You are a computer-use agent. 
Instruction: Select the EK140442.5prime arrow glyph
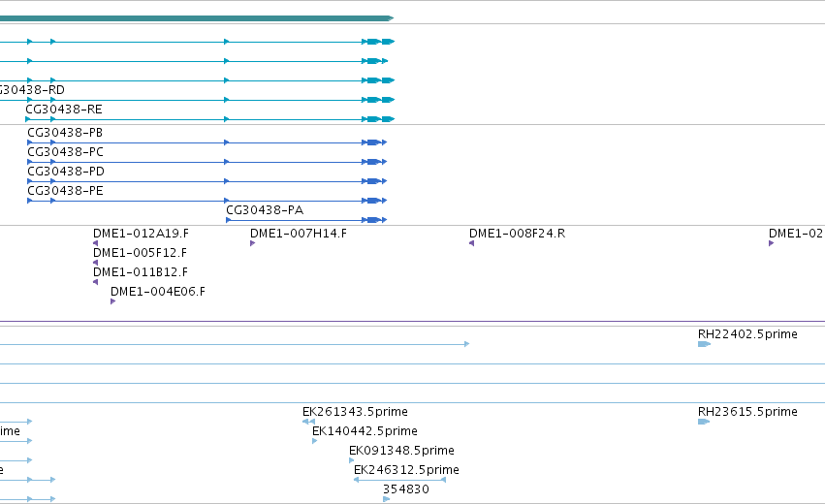coord(315,441)
